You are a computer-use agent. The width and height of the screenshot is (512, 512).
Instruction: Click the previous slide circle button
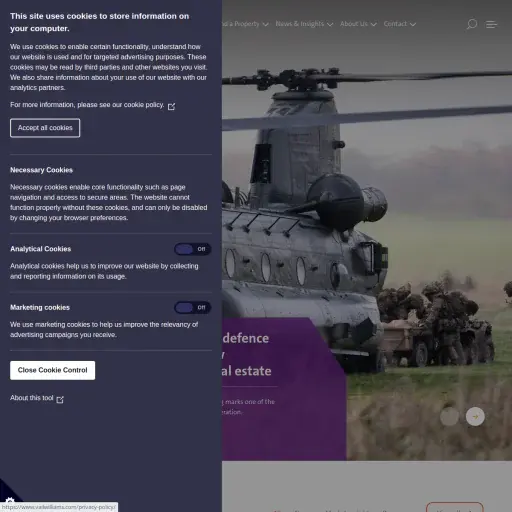pyautogui.click(x=449, y=416)
